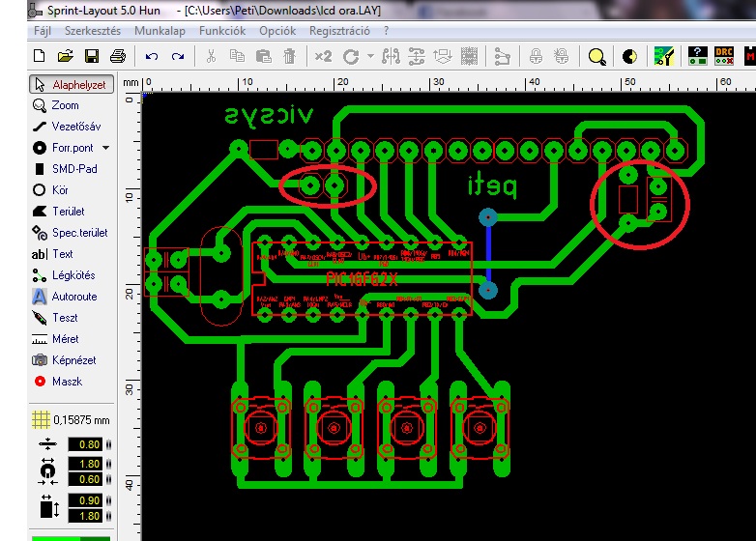
Task: Mirror selection vertically icon
Action: click(x=417, y=56)
